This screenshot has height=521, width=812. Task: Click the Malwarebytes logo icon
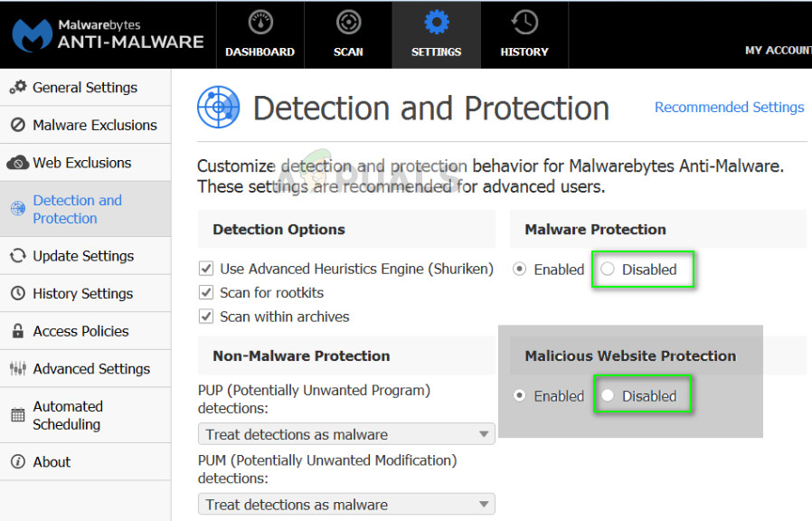tap(32, 34)
